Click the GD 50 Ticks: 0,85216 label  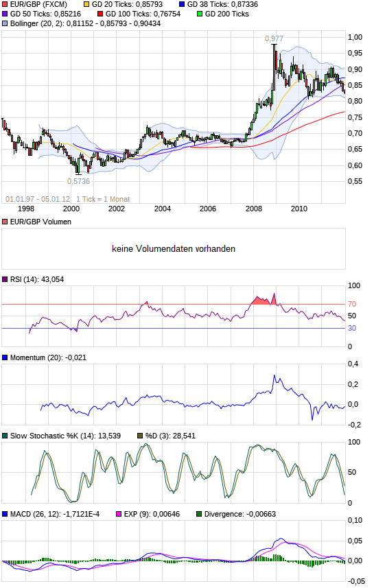point(45,14)
